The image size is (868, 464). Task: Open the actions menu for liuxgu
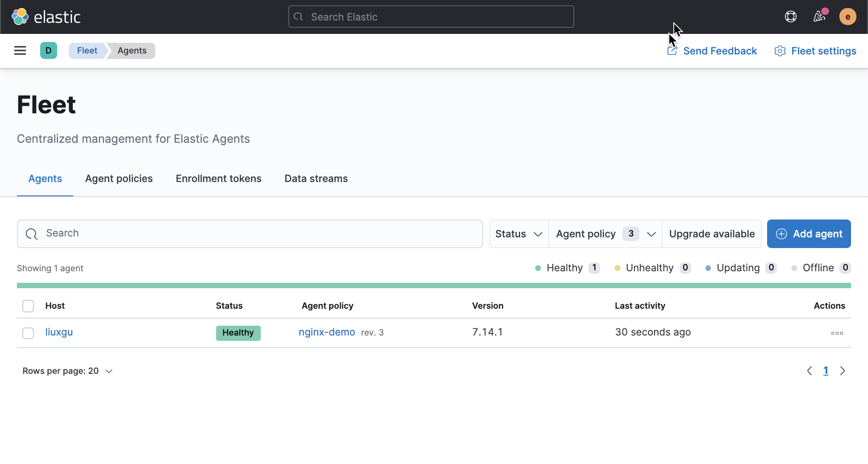pyautogui.click(x=837, y=333)
